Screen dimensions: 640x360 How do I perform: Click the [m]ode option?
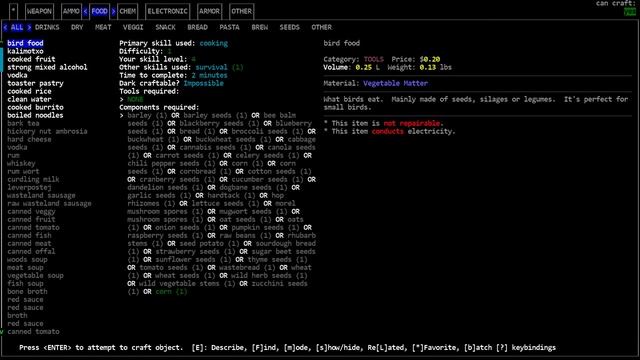tap(298, 348)
